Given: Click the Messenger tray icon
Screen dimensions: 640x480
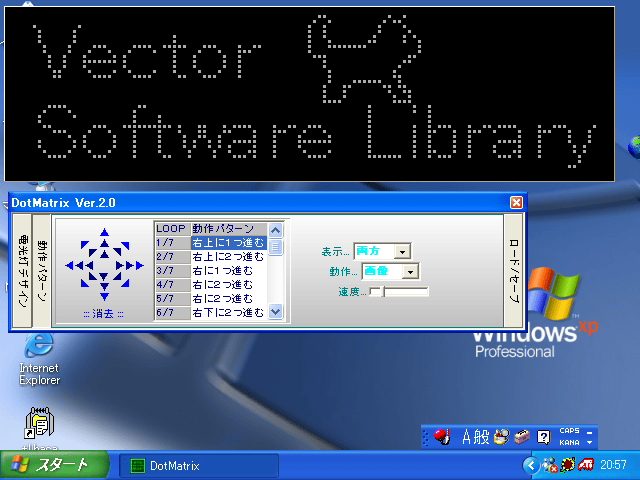Looking at the screenshot, I should (x=550, y=465).
